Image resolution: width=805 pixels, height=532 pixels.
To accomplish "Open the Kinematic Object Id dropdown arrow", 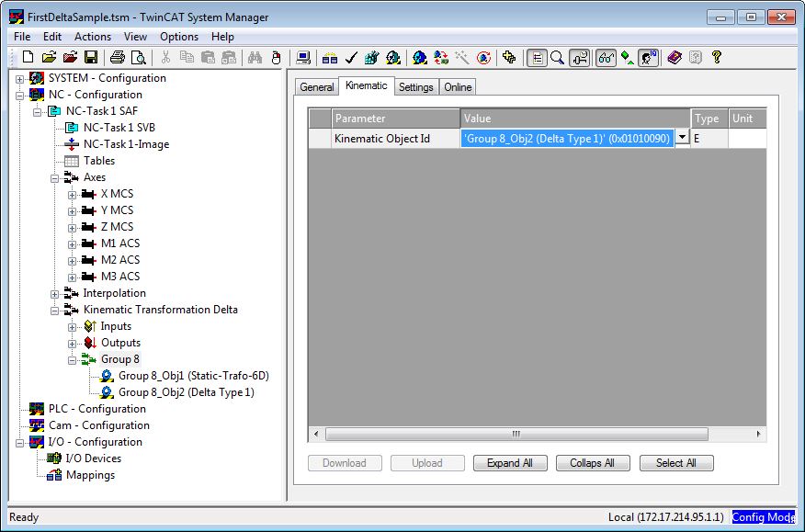I will pos(682,137).
